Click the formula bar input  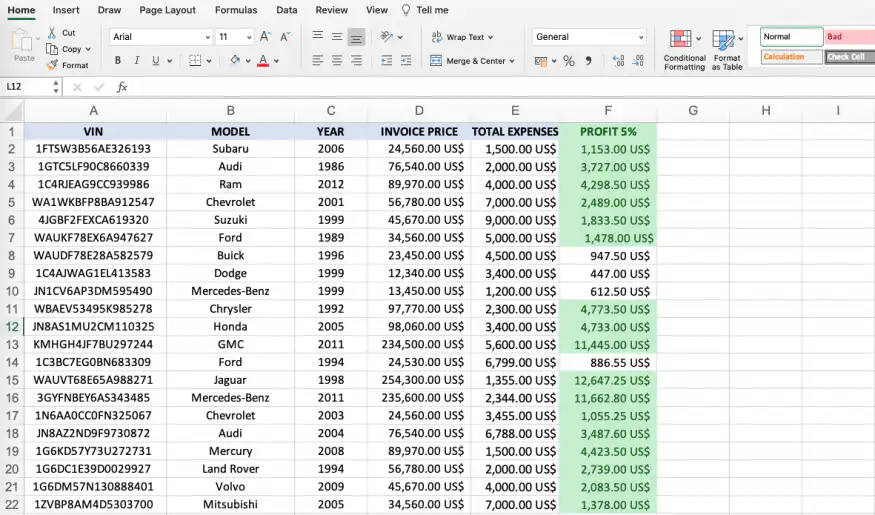[x=502, y=86]
